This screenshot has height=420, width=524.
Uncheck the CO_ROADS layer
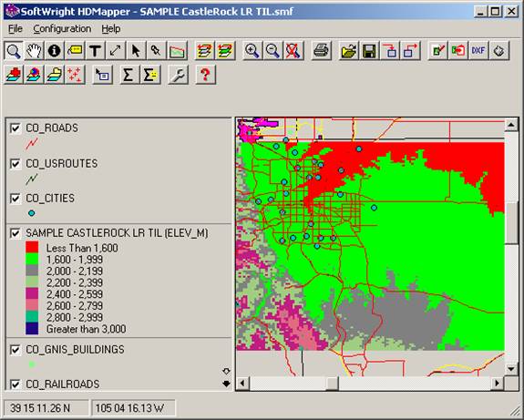[15, 128]
